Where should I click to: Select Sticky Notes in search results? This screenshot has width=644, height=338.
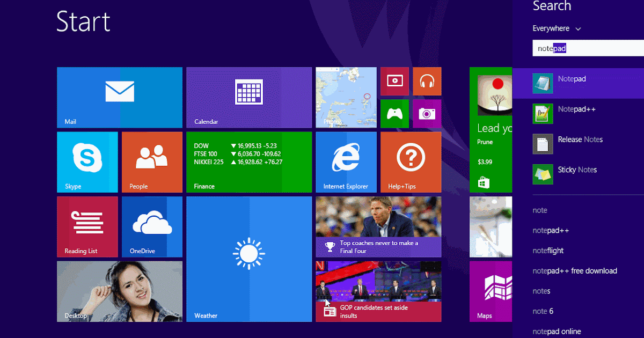(x=577, y=170)
